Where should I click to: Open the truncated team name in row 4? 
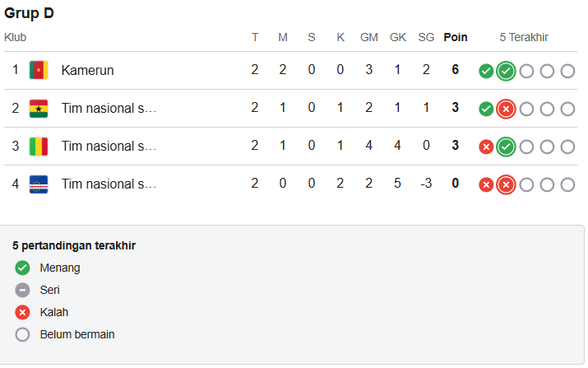pyautogui.click(x=109, y=184)
